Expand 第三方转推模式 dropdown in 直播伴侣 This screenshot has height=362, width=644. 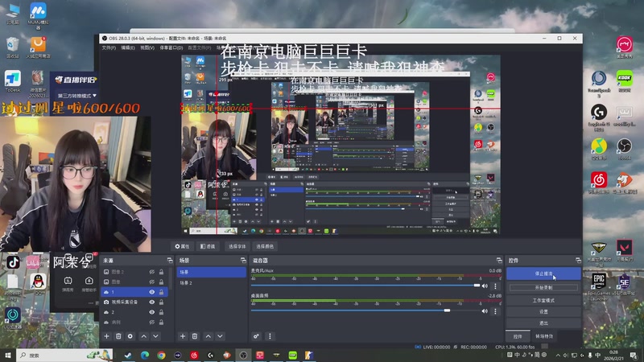click(x=76, y=96)
